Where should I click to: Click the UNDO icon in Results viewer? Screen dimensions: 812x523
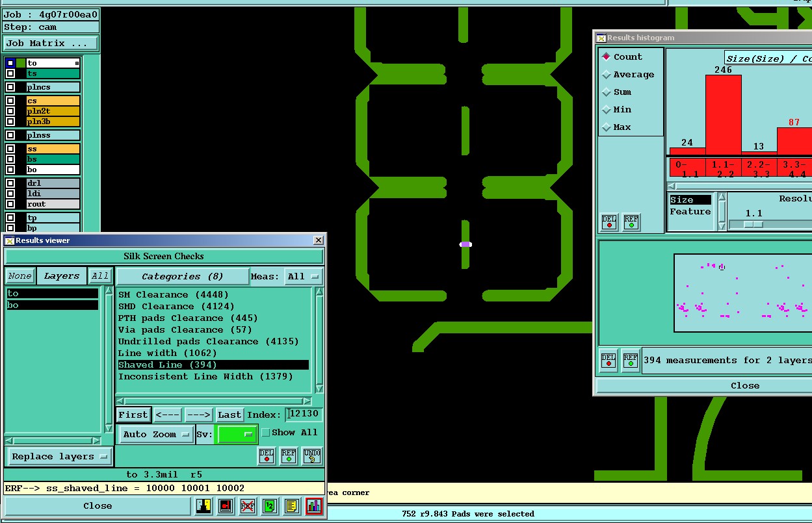(x=312, y=456)
